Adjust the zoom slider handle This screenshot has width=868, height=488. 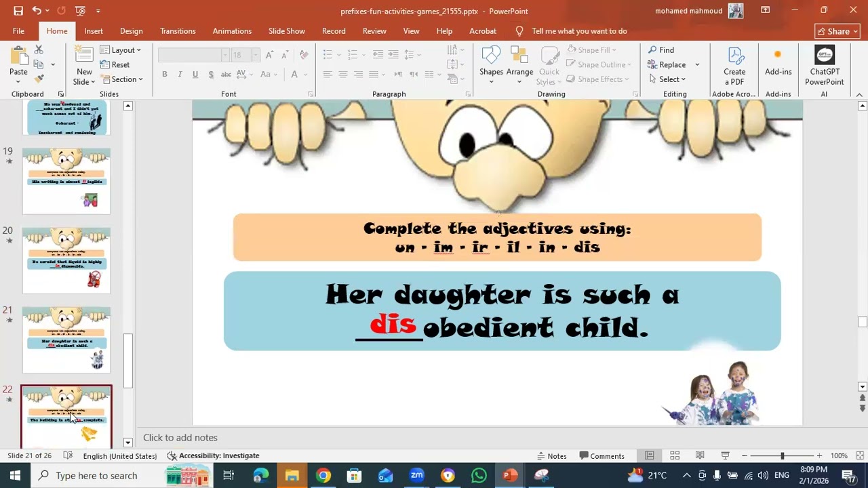click(782, 455)
